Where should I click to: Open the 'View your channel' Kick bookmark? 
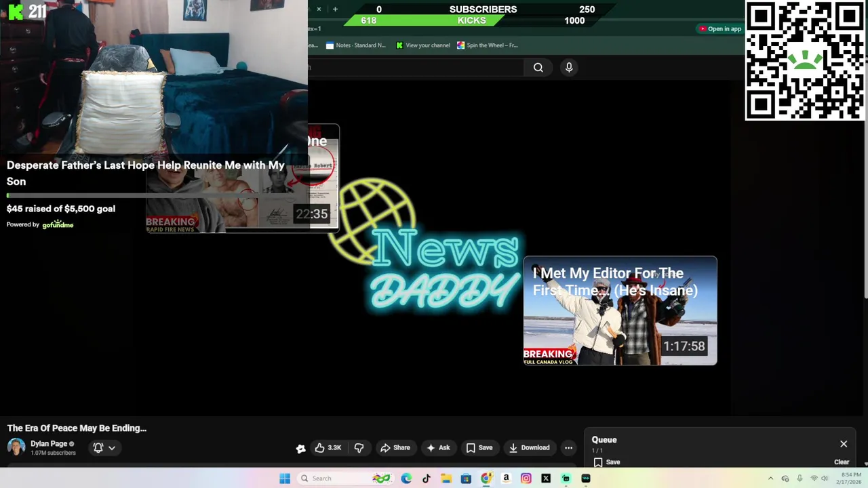coord(423,45)
